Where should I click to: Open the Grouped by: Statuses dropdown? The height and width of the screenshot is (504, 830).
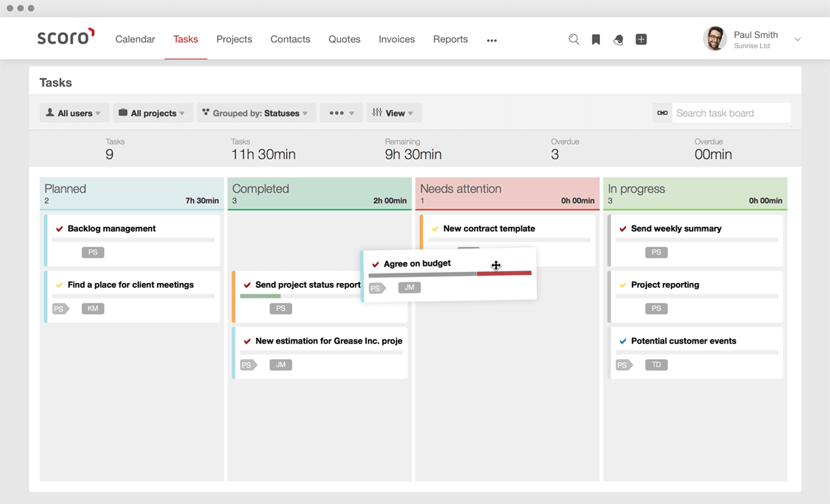pos(256,113)
